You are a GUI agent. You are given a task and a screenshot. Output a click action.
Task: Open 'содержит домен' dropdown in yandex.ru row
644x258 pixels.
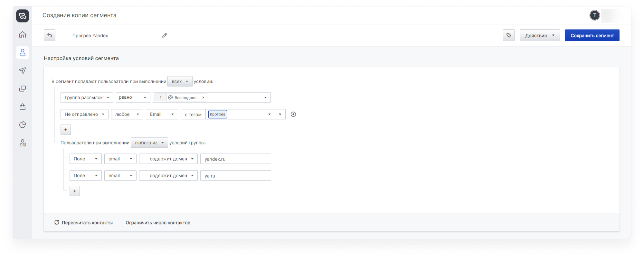pyautogui.click(x=168, y=159)
